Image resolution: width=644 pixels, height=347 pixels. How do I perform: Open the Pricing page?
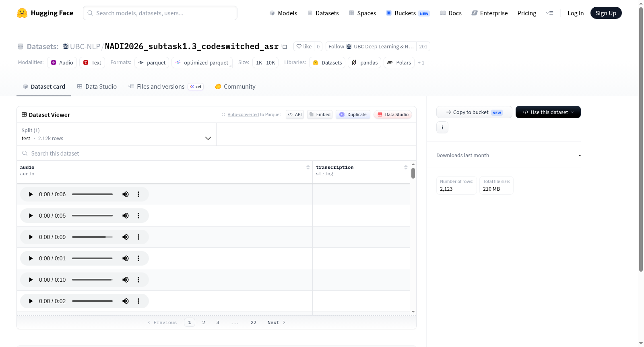click(527, 13)
